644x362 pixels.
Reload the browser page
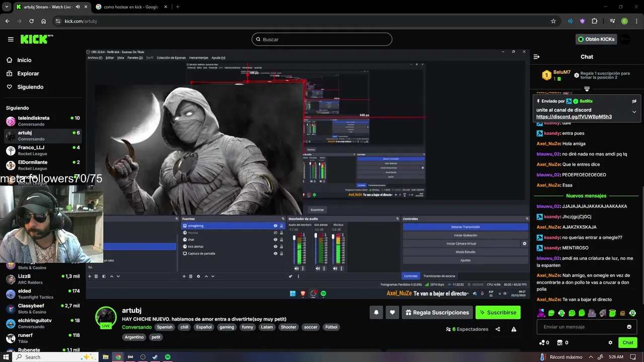(31, 21)
